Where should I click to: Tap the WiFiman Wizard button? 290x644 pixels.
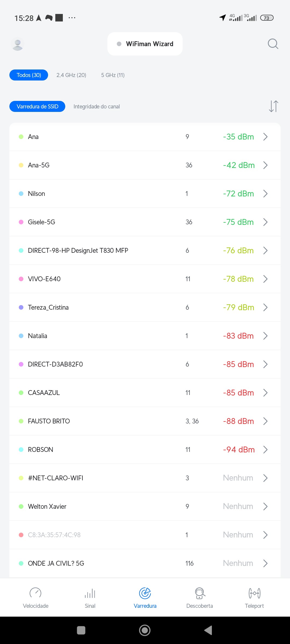point(145,44)
